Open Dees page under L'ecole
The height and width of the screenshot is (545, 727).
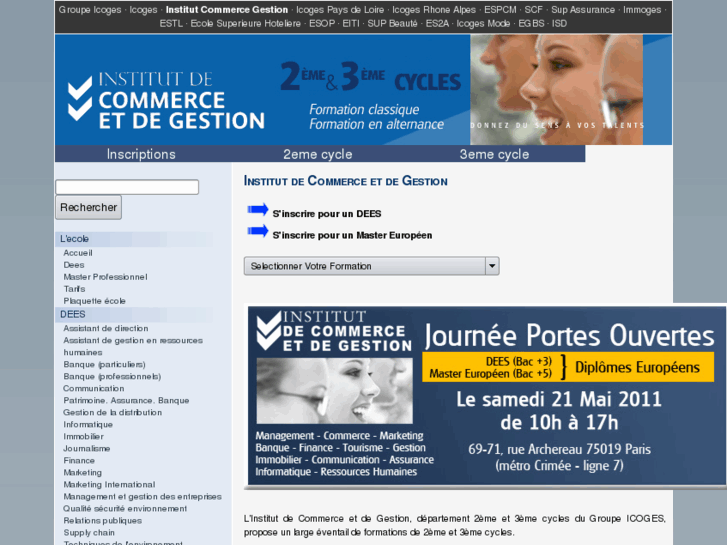pos(74,265)
